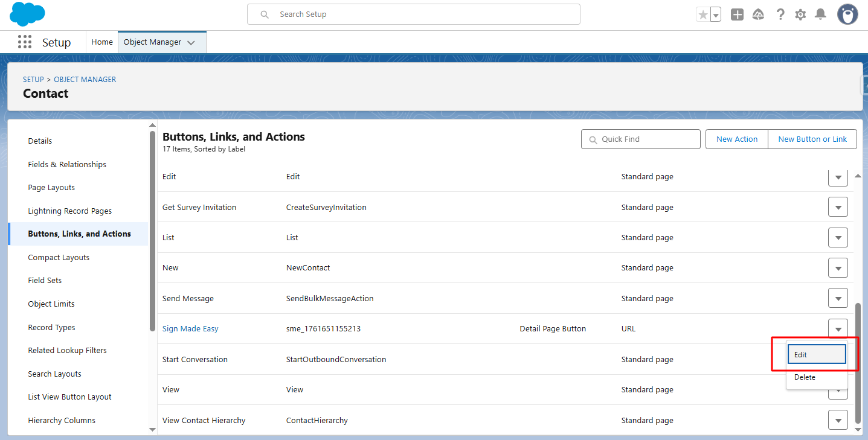Open the Sign Made Easy link
Image resolution: width=868 pixels, height=440 pixels.
pyautogui.click(x=190, y=329)
